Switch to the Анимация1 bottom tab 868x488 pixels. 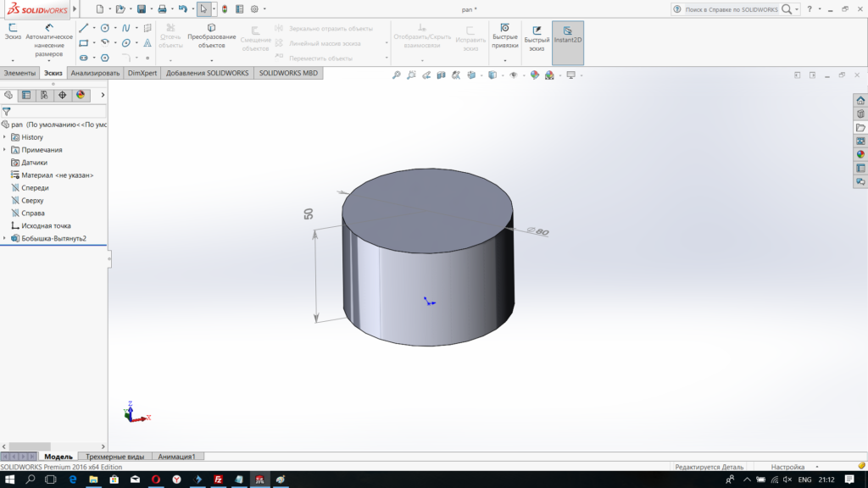(176, 457)
